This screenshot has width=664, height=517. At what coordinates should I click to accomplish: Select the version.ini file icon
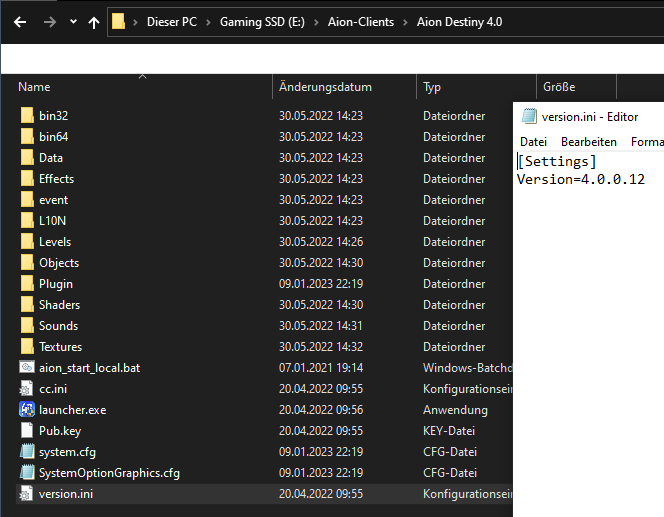coord(26,493)
